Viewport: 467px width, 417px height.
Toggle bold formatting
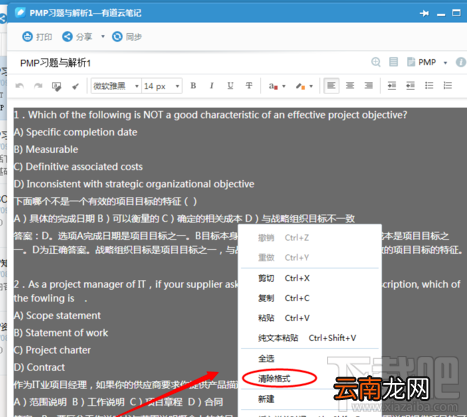[193, 86]
